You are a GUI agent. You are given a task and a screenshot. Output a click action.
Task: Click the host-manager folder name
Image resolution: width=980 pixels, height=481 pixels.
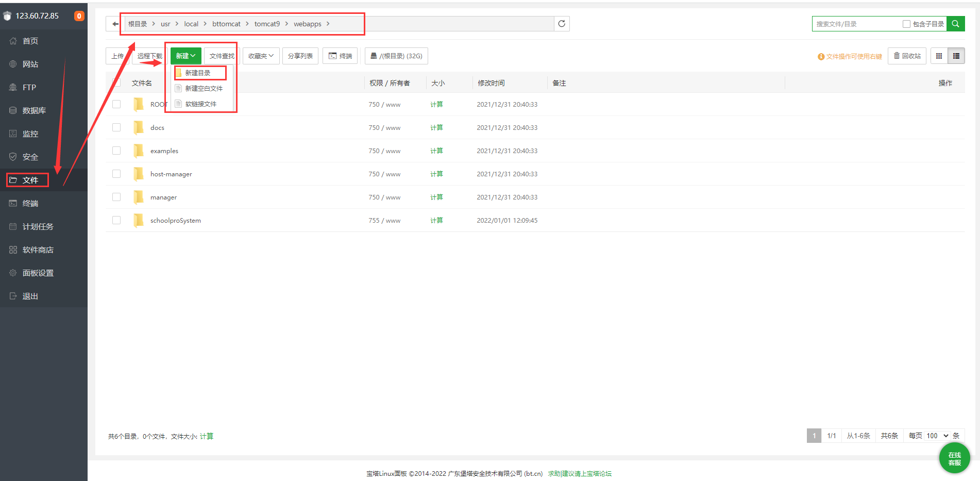(171, 174)
